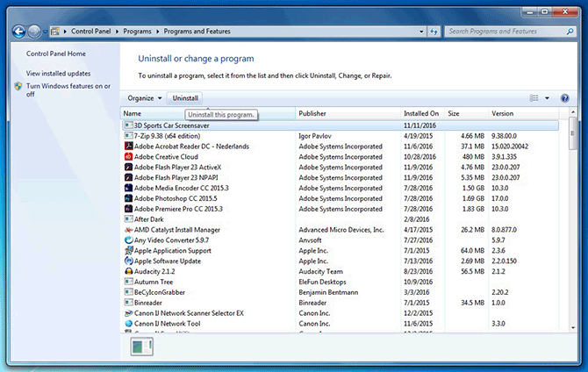The image size is (588, 372).
Task: Click the Any Video Converter icon
Action: pyautogui.click(x=129, y=240)
